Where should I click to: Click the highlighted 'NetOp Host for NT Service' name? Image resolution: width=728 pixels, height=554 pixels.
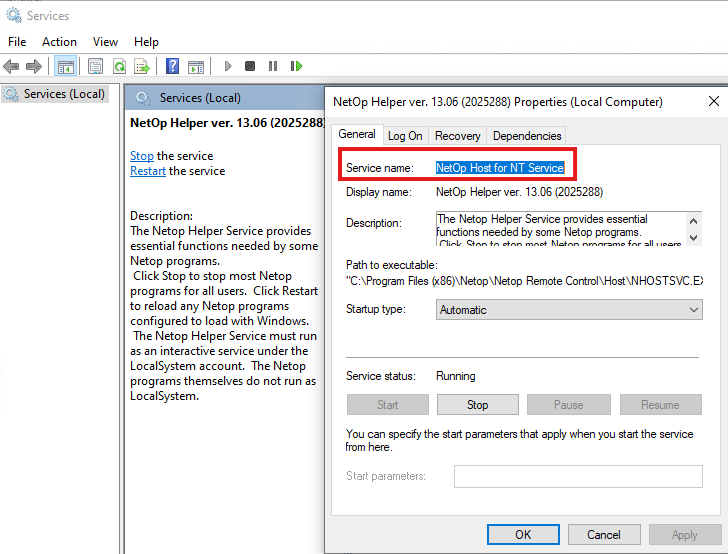click(x=500, y=168)
